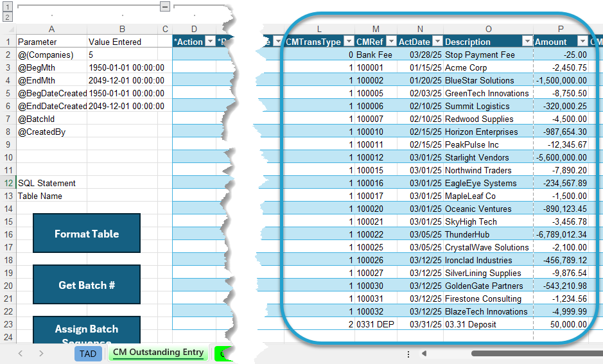Click 'CrystalWave Solutions' description cell
The width and height of the screenshot is (603, 364).
489,247
